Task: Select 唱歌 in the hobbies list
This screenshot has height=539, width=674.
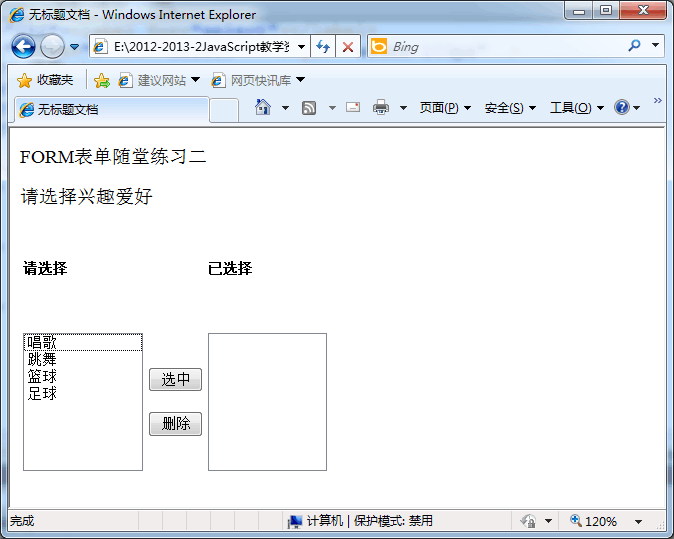Action: pos(83,343)
